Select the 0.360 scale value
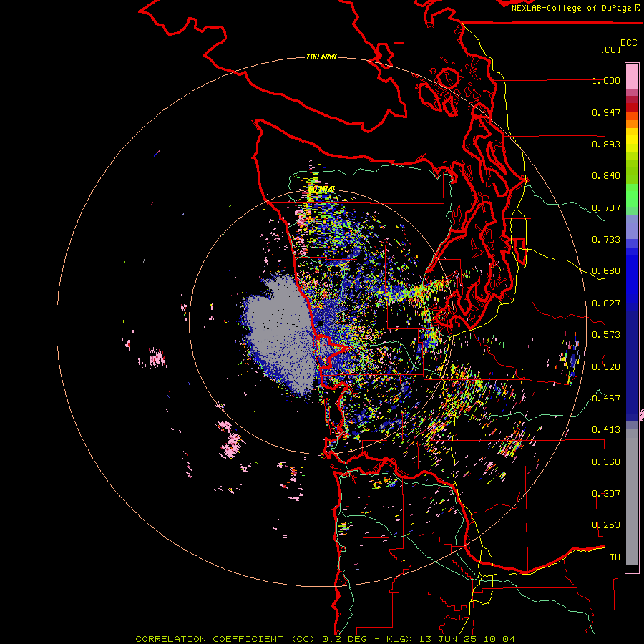Screen dimensions: 644x644 (606, 462)
